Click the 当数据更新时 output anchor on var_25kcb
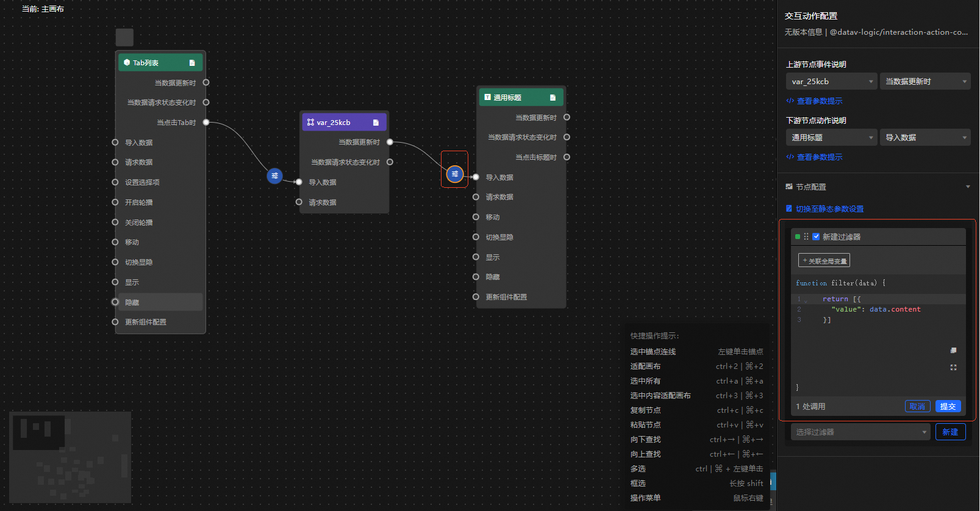This screenshot has width=980, height=511. coord(390,142)
